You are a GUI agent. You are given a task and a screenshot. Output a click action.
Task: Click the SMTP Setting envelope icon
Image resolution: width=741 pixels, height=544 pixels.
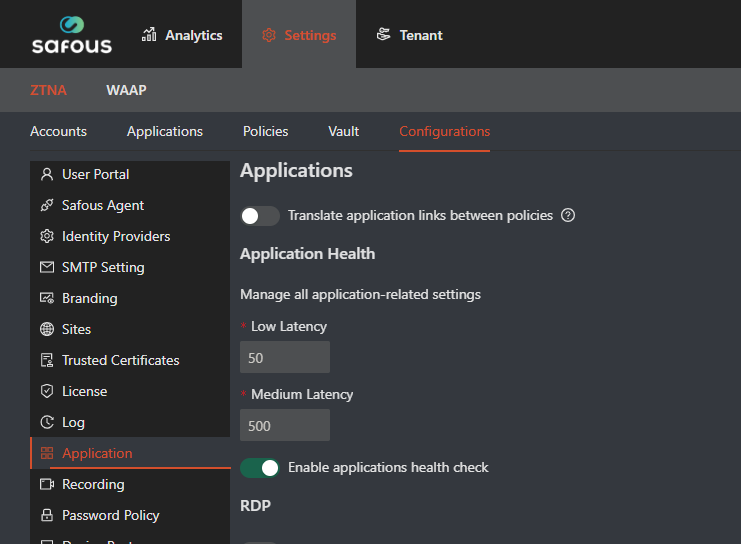tap(46, 267)
